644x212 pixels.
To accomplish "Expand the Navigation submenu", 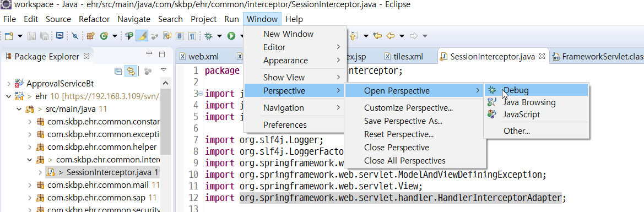I will point(295,107).
